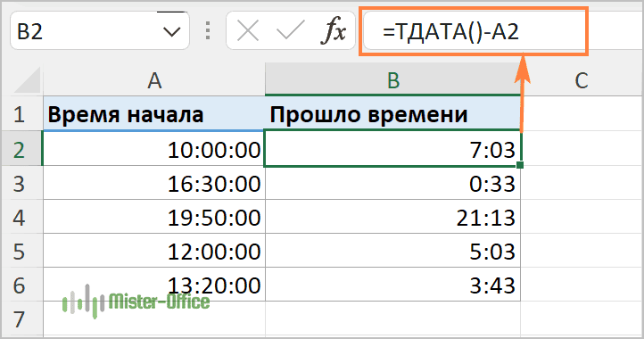Open the Name Box dropdown arrow
644x339 pixels.
pyautogui.click(x=171, y=31)
